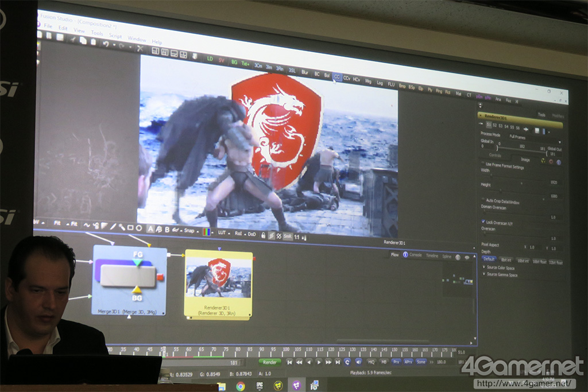This screenshot has width=588, height=392.
Task: Toggle Lock Overscan X/Y checkbox
Action: click(x=483, y=222)
